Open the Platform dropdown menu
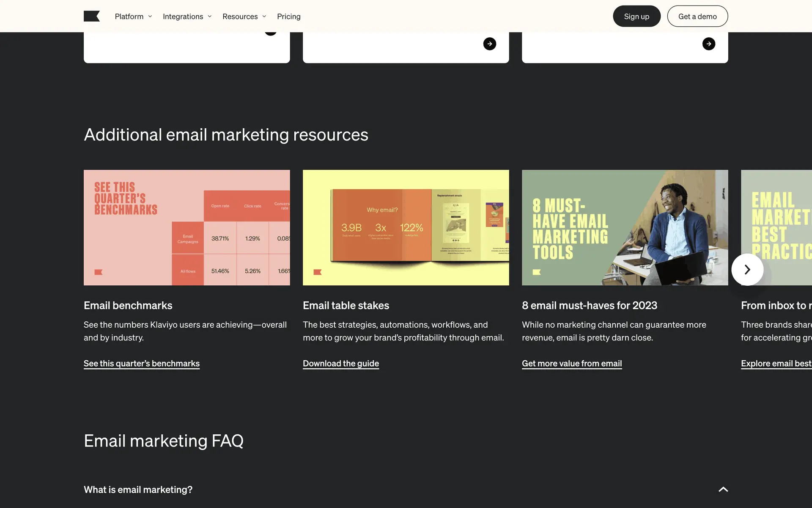Screen dimensions: 812x508 click(133, 17)
